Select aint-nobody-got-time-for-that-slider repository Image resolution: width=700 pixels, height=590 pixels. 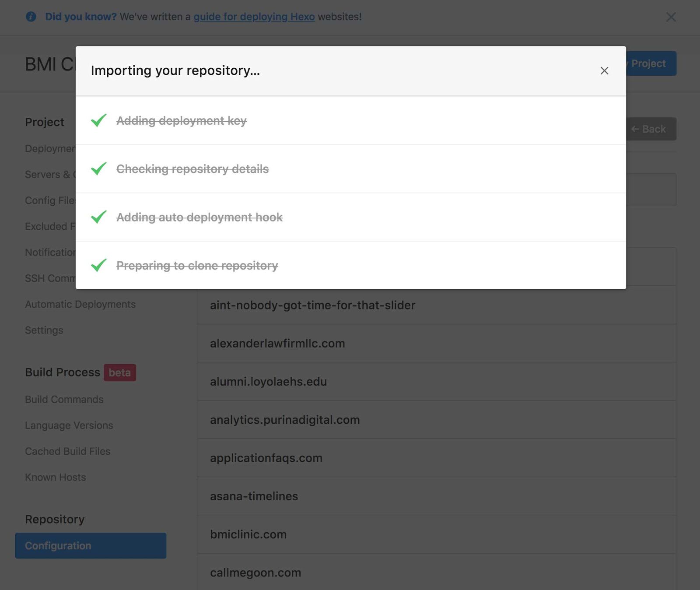[437, 305]
